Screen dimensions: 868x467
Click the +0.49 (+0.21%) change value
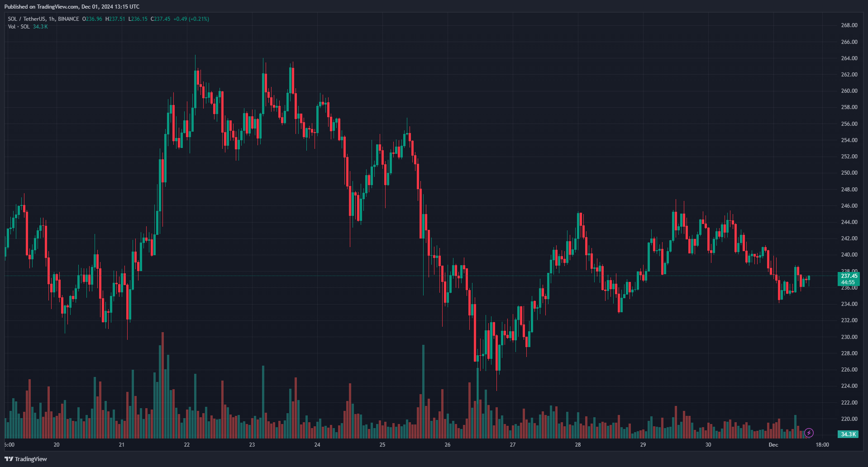coord(191,19)
